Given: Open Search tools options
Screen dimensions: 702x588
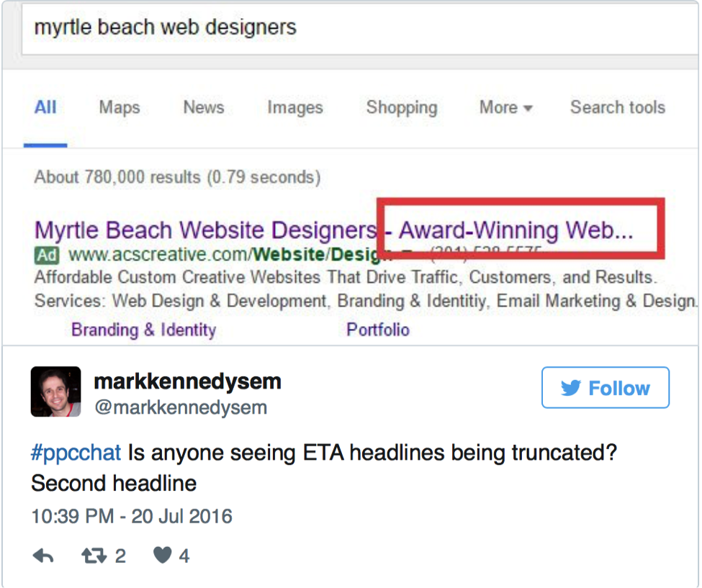Looking at the screenshot, I should pyautogui.click(x=617, y=108).
